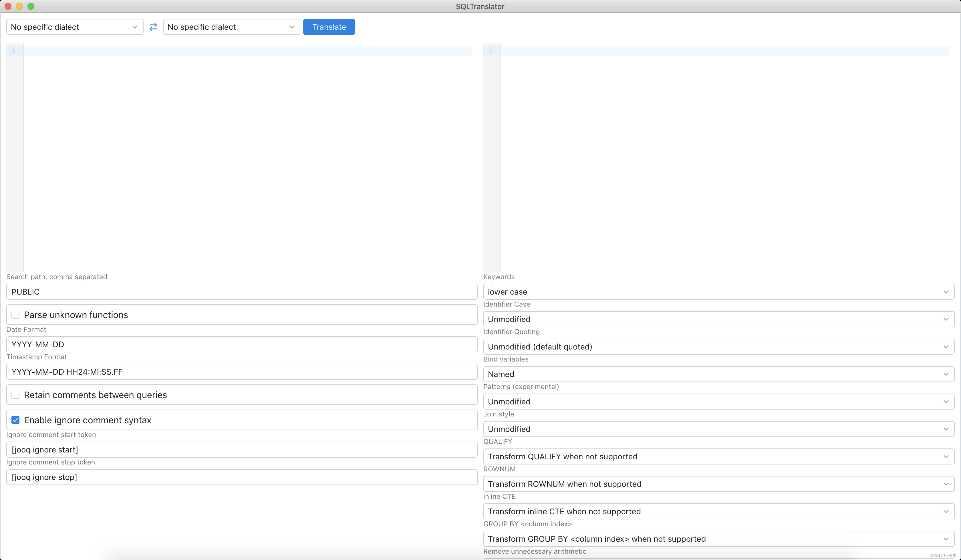Open the Patterns (experimental) dropdown
961x560 pixels.
coord(719,402)
